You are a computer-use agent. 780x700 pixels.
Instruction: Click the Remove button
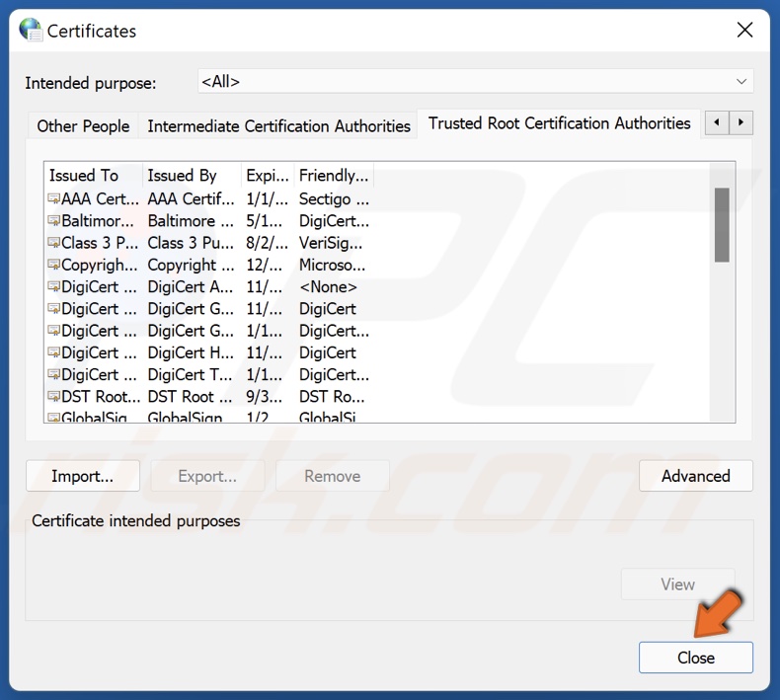pyautogui.click(x=333, y=476)
